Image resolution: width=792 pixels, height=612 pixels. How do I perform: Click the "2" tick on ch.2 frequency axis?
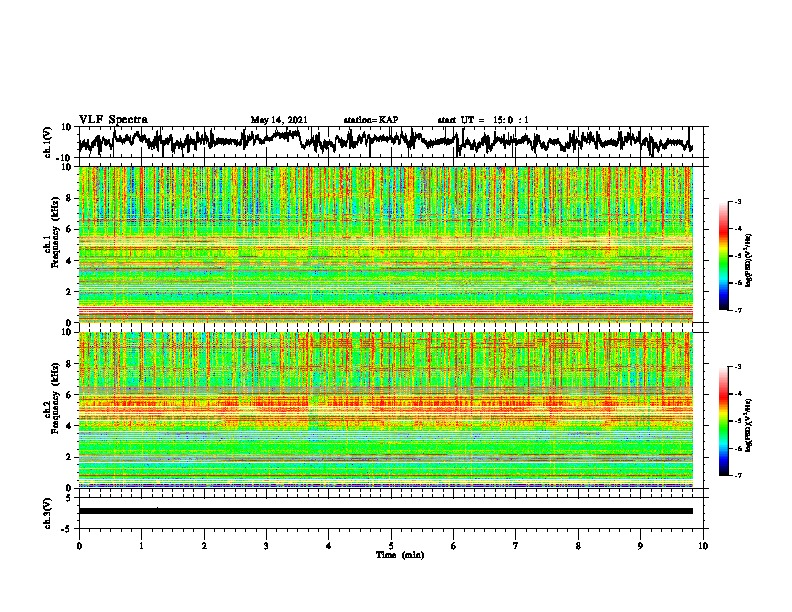(69, 457)
